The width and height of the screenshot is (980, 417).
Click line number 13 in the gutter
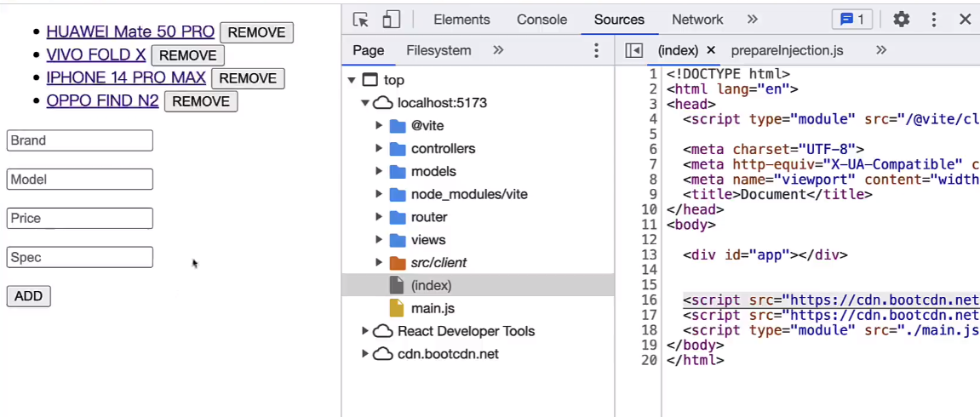(x=650, y=254)
